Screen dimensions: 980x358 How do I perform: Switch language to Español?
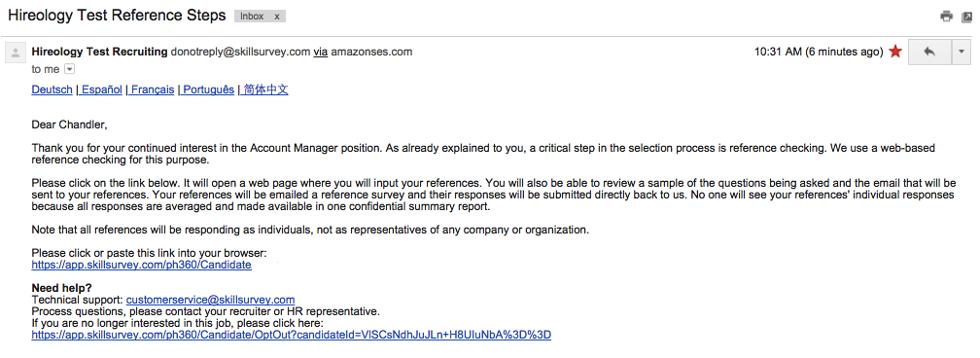tap(102, 90)
